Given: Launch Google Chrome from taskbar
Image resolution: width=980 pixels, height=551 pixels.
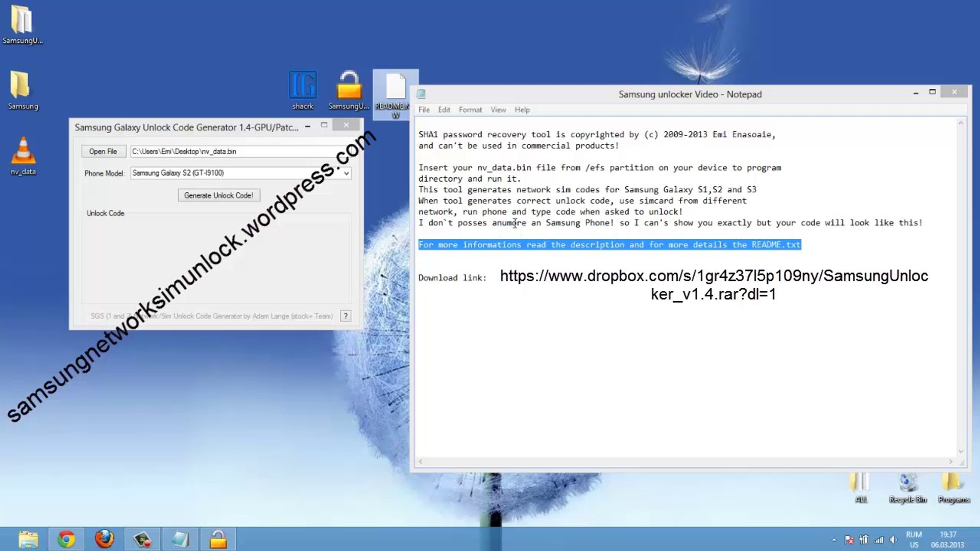Looking at the screenshot, I should 66,539.
